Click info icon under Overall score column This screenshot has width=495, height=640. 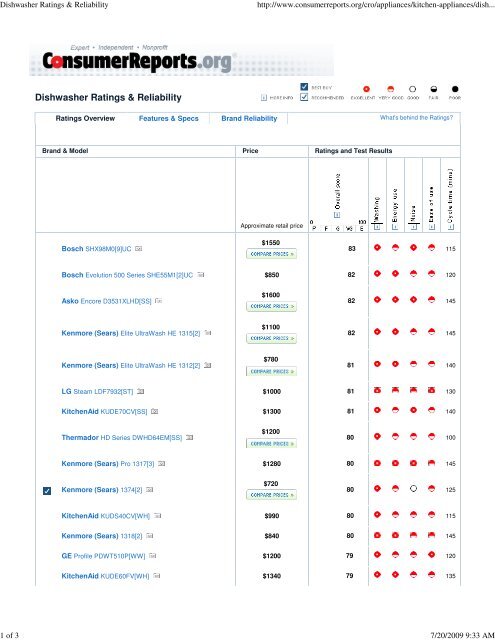(337, 215)
